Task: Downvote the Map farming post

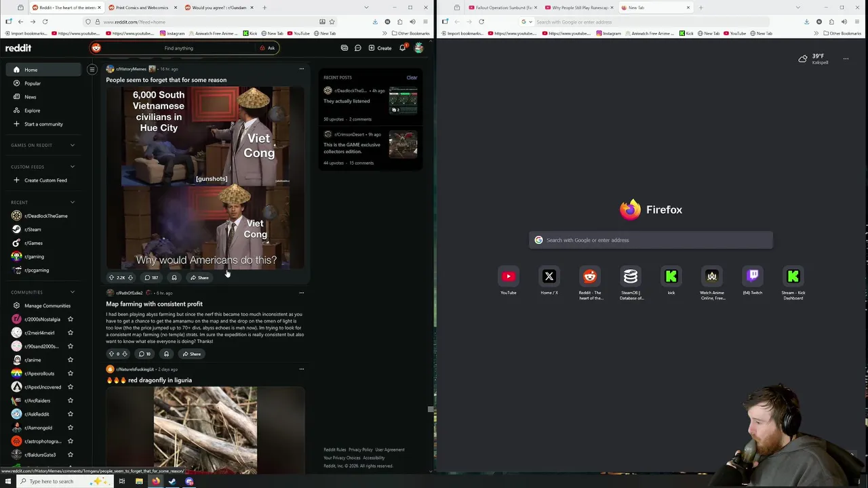Action: pyautogui.click(x=124, y=354)
